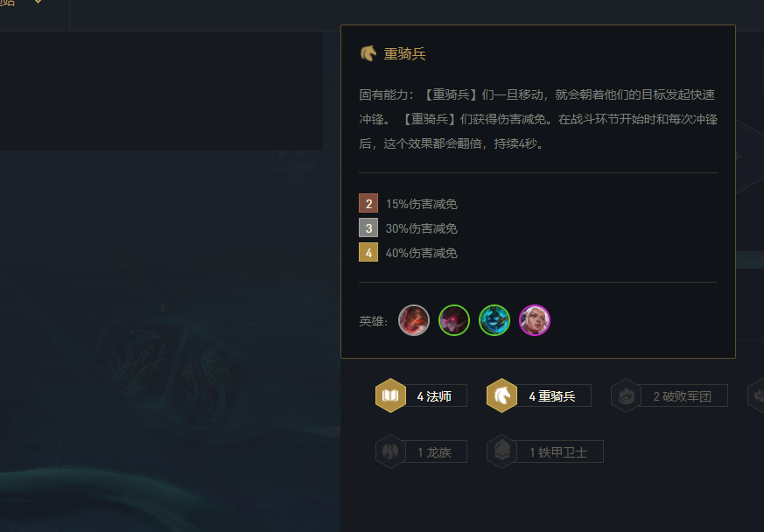Click the dimmed flame-eye icon for 破败军团
764x532 pixels.
[x=626, y=395]
